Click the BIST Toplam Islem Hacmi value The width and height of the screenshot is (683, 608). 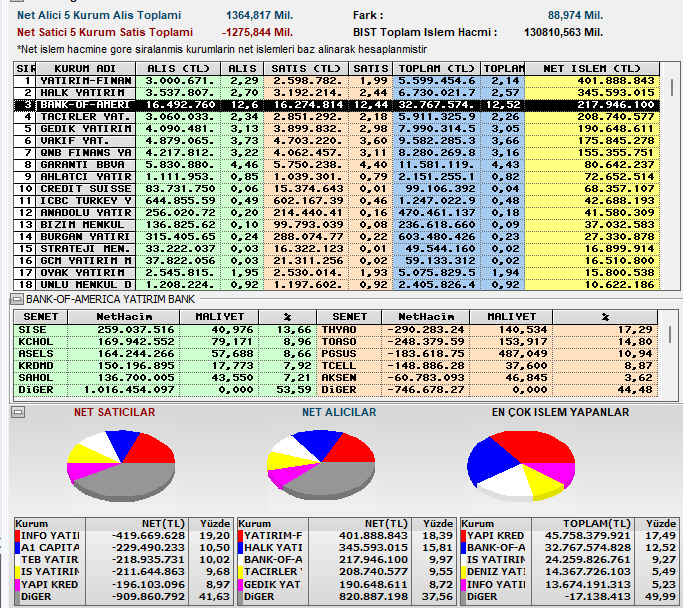(563, 33)
